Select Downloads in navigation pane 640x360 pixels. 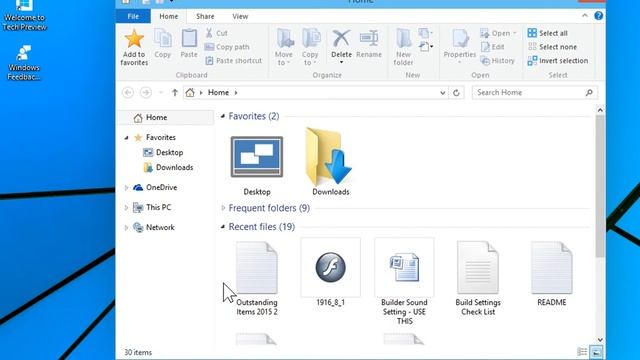pos(168,167)
